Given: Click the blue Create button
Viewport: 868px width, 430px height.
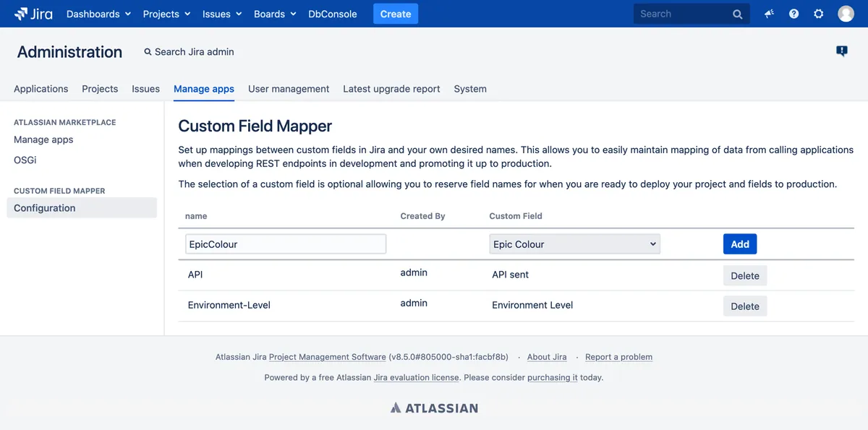Looking at the screenshot, I should pos(396,14).
